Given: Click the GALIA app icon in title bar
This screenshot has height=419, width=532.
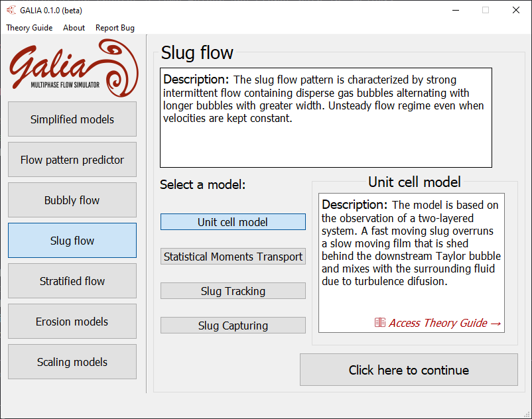Looking at the screenshot, I should click(11, 10).
